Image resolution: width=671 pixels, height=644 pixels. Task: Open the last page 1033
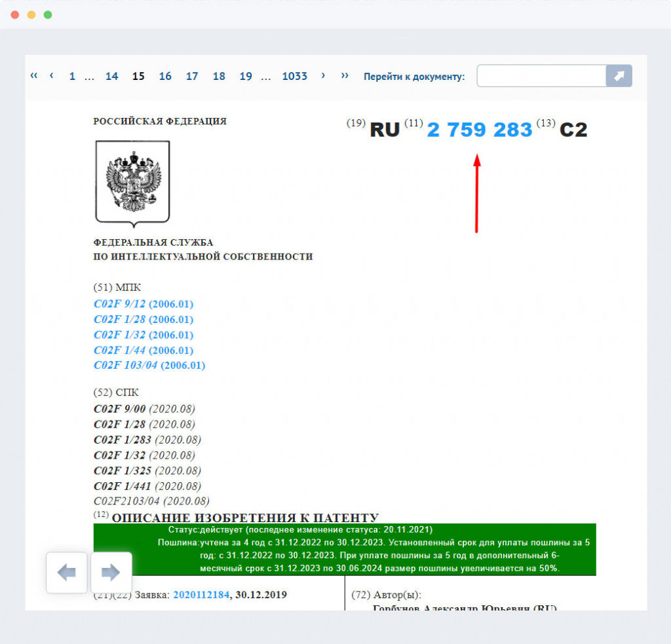tap(294, 76)
